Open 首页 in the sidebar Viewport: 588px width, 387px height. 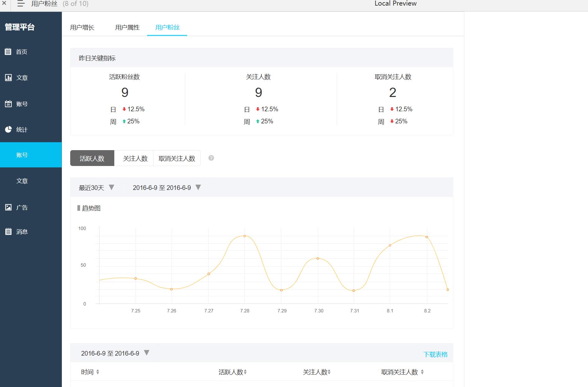(22, 52)
